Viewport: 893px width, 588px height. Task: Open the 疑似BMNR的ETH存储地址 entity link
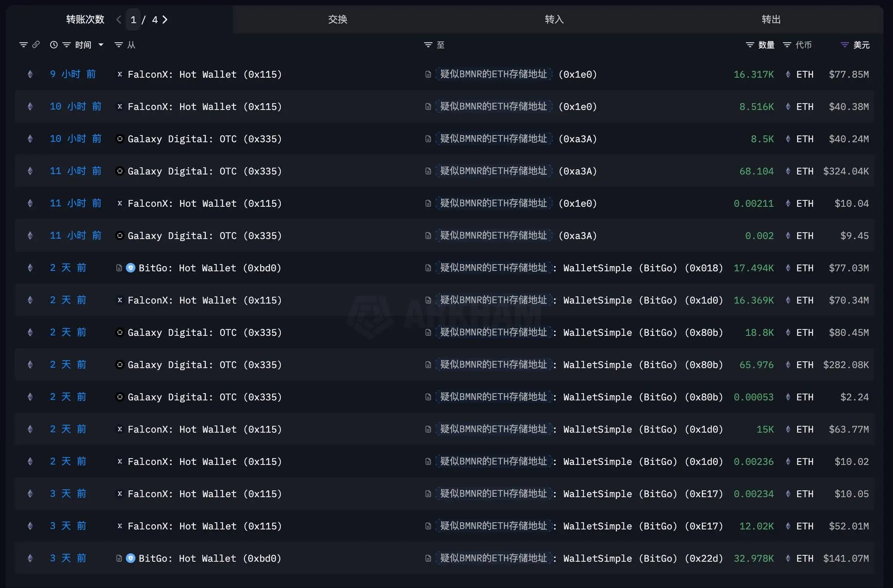click(x=494, y=74)
